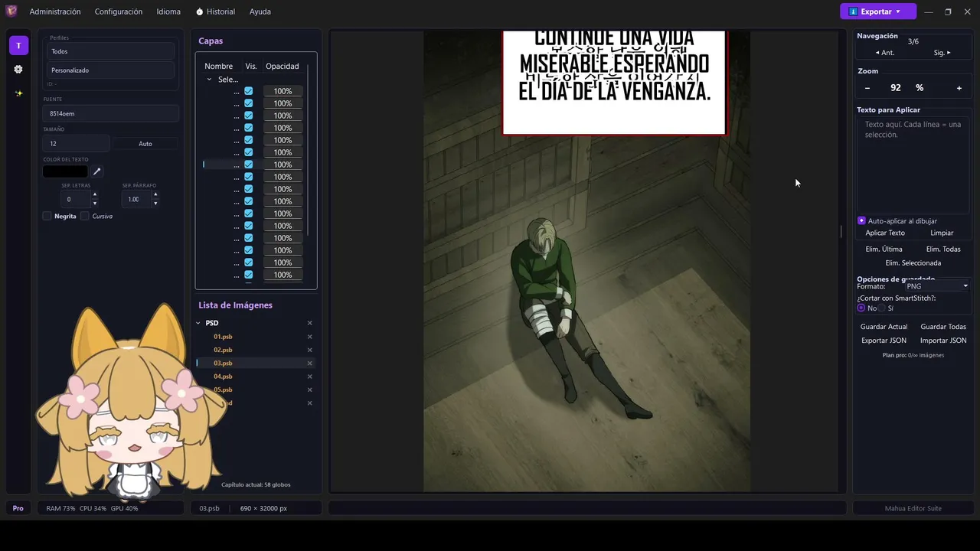This screenshot has height=551, width=980.
Task: Zoom out with the minus button
Action: (x=867, y=88)
